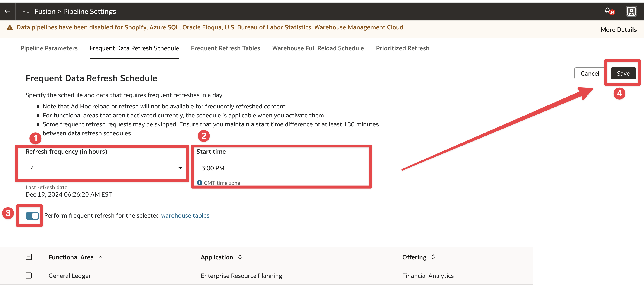The height and width of the screenshot is (289, 644).
Task: Toggle frequent refresh for warehouse tables switch
Action: click(x=32, y=215)
